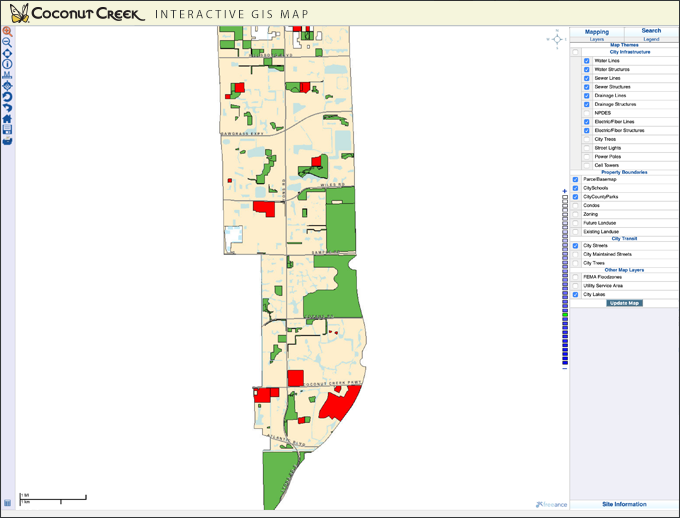The width and height of the screenshot is (680, 518).
Task: Click the green zoom level marker
Action: (565, 314)
